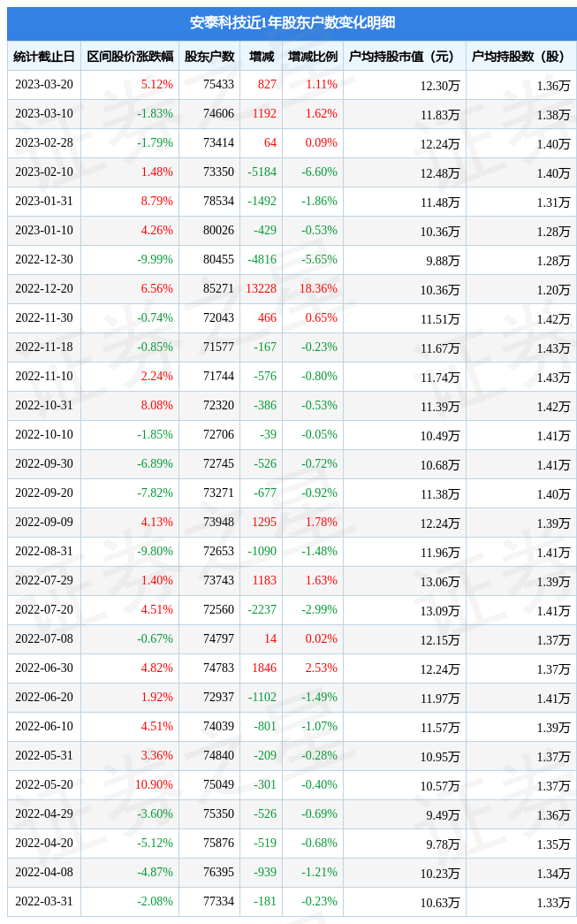Select the date cell 2022-07-20

(44, 609)
